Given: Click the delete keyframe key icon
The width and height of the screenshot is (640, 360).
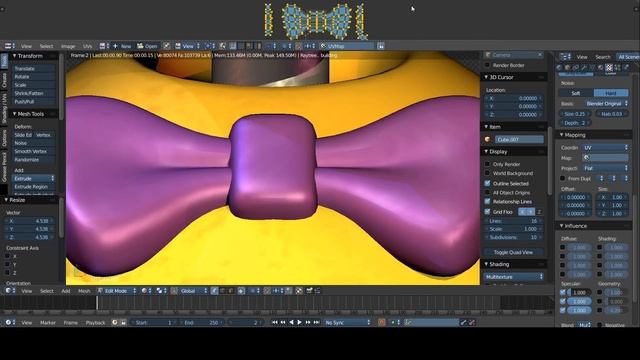Looking at the screenshot, I should (472, 322).
